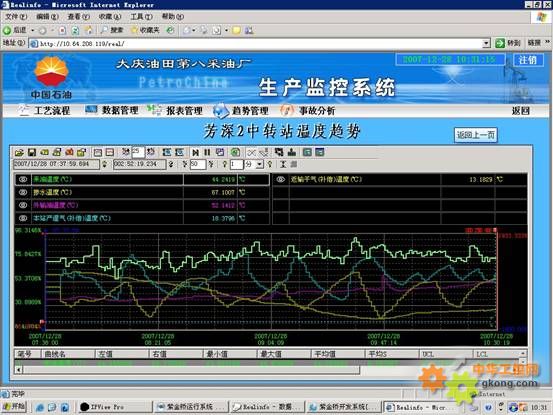Click the IE toolbar search (搜索) icon

click(x=104, y=30)
